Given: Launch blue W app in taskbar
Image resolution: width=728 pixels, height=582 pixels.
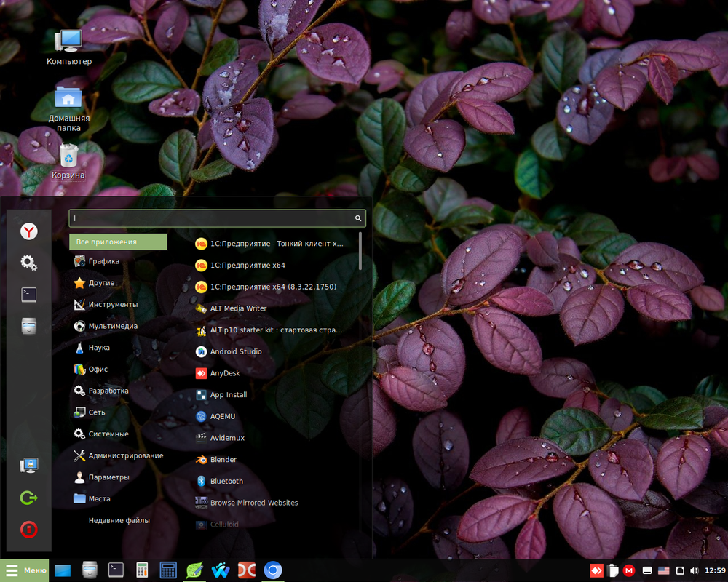Looking at the screenshot, I should pyautogui.click(x=221, y=570).
